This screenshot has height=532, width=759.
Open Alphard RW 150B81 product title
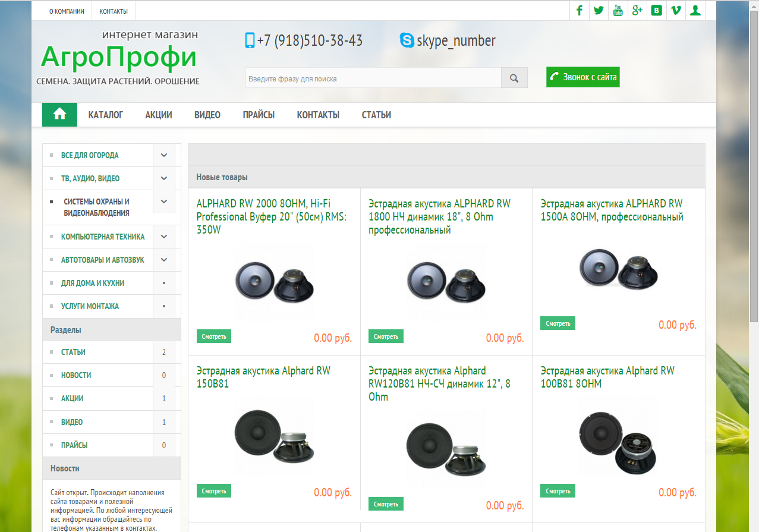tap(263, 377)
